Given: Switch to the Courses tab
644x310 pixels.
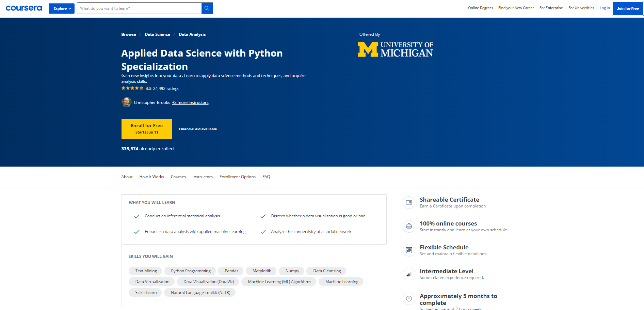Looking at the screenshot, I should click(178, 176).
